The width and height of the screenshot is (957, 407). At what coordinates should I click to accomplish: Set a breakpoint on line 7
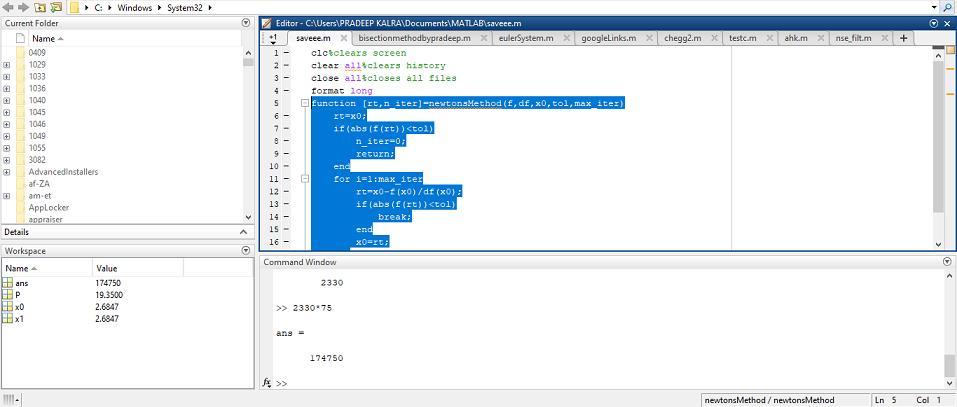point(286,129)
